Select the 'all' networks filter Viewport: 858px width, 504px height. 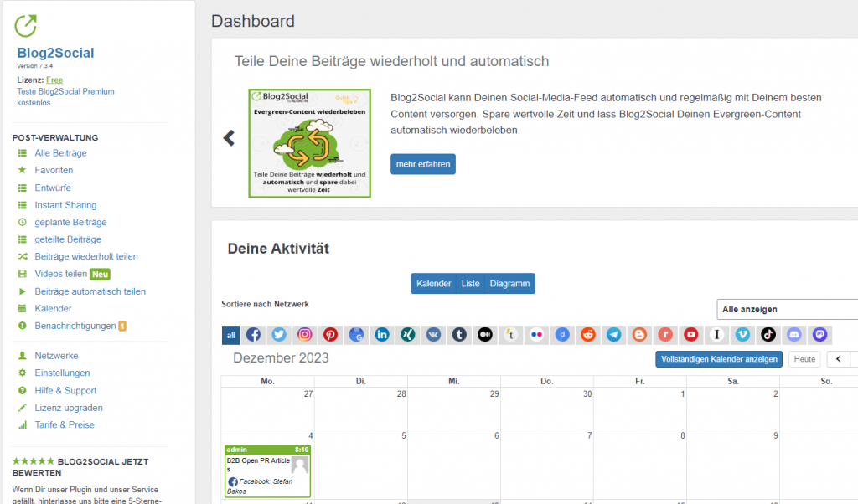(x=231, y=335)
